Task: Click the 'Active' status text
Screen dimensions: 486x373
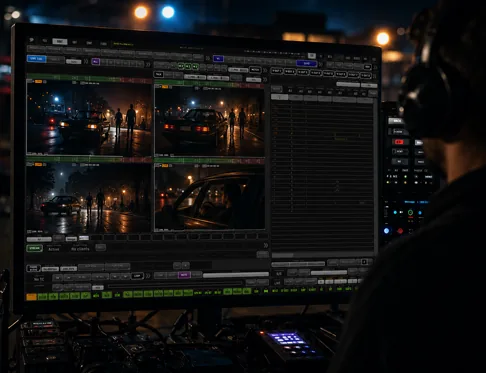Action: (x=54, y=249)
